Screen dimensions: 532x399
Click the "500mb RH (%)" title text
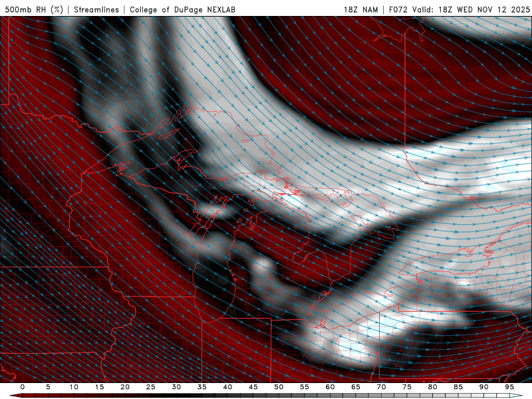(34, 9)
